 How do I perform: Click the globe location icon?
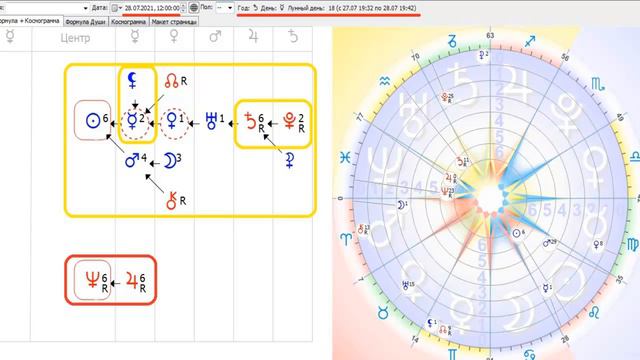(x=193, y=8)
